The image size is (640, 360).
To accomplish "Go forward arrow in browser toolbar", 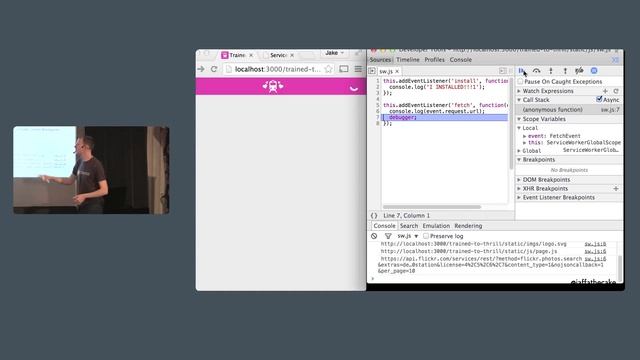I will point(201,69).
